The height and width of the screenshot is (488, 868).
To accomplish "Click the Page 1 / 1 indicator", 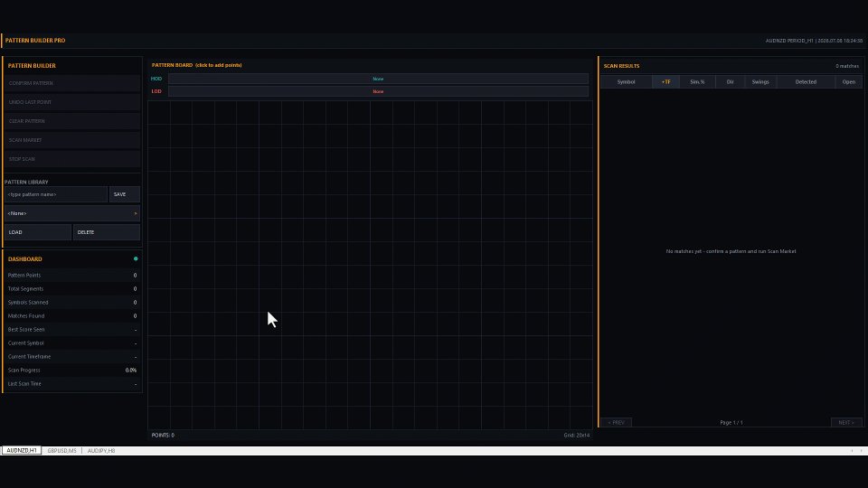I will (731, 422).
